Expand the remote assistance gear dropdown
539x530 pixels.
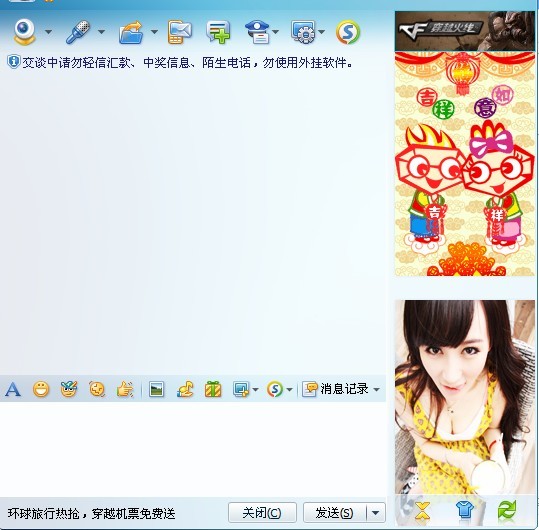(x=321, y=32)
